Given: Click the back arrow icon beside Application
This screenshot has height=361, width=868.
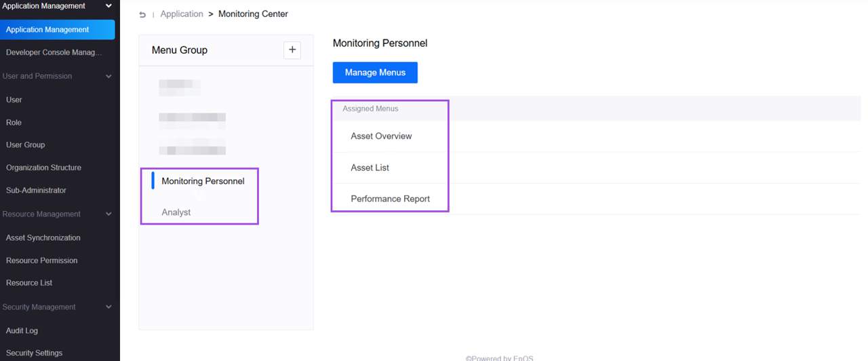Looking at the screenshot, I should [142, 14].
